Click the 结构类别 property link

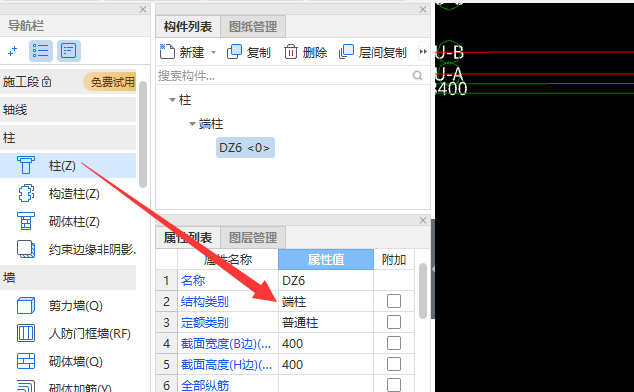point(205,301)
